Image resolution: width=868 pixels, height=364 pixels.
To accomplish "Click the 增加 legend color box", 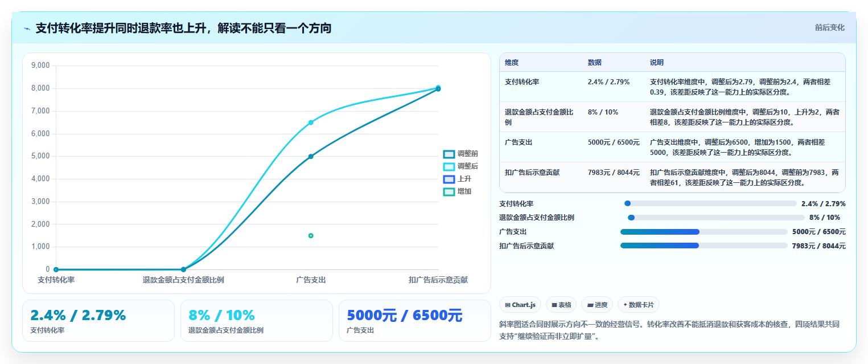I will click(x=449, y=191).
